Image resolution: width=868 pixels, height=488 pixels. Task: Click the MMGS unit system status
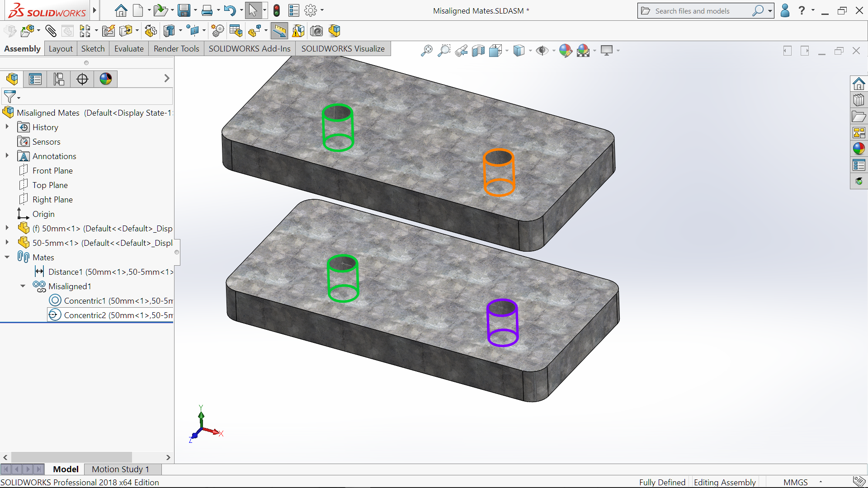pyautogui.click(x=795, y=482)
